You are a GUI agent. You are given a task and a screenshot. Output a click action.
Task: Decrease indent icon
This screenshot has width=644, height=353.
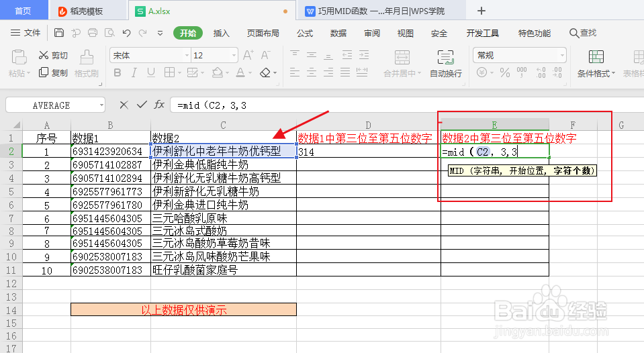click(347, 54)
